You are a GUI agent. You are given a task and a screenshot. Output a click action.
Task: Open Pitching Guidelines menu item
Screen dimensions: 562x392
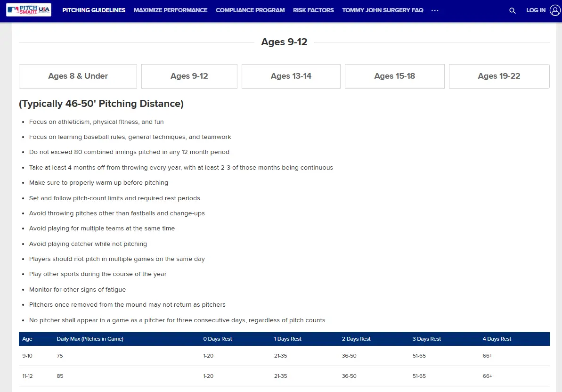pyautogui.click(x=94, y=10)
